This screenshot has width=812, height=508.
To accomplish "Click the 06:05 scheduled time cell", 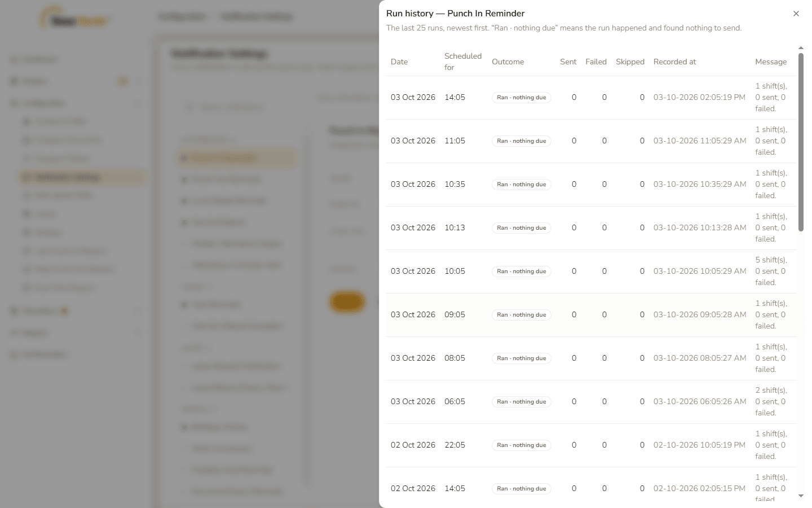I will coord(455,401).
